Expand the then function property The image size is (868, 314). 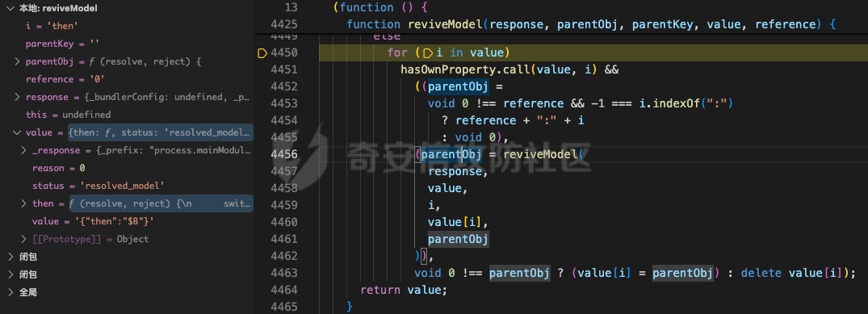tap(23, 203)
